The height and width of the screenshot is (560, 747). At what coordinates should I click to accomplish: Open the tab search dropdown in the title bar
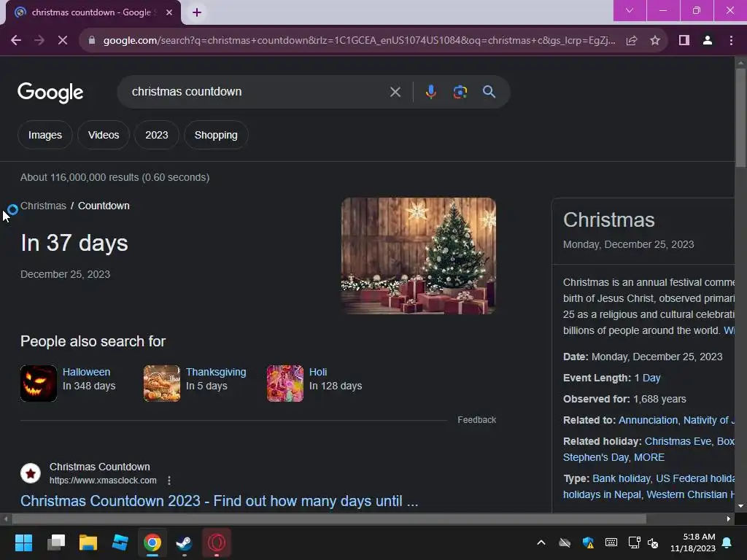tap(630, 10)
